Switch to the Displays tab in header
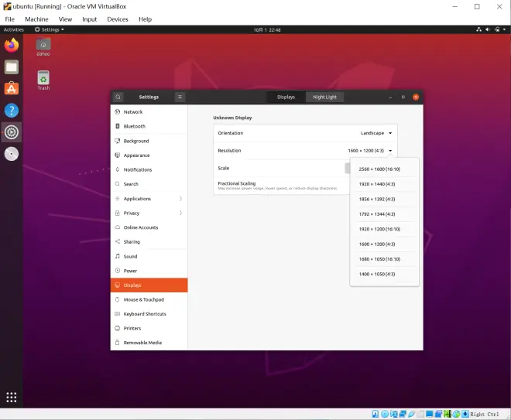 click(286, 97)
